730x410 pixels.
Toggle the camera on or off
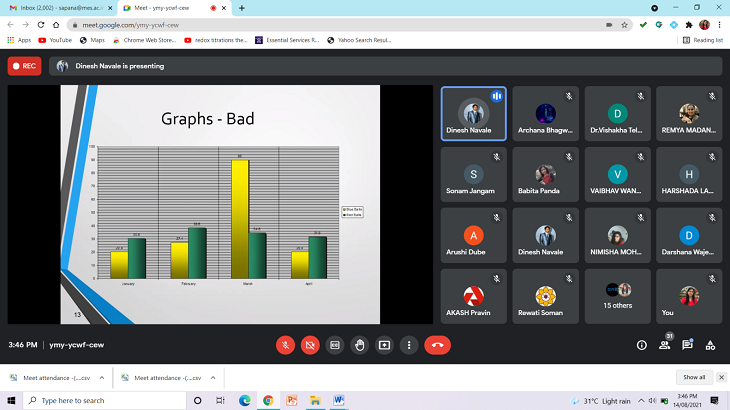310,345
